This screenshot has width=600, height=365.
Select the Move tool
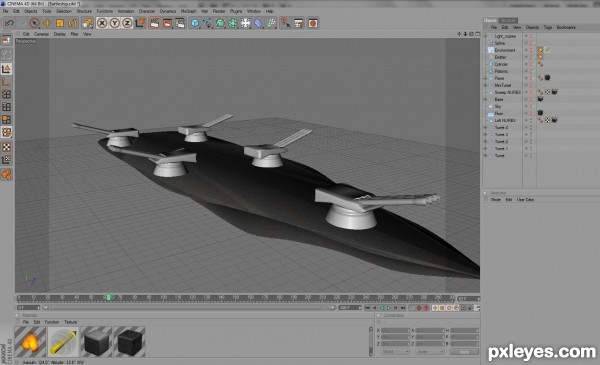click(47, 23)
